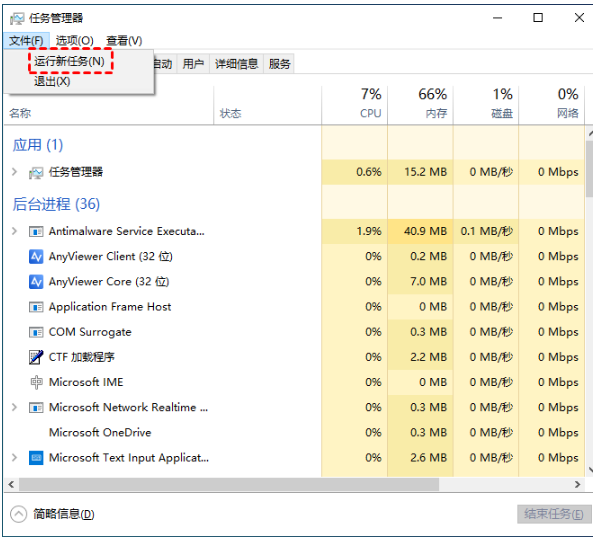
Task: Click the Microsoft Text Input Application icon
Action: (x=36, y=458)
